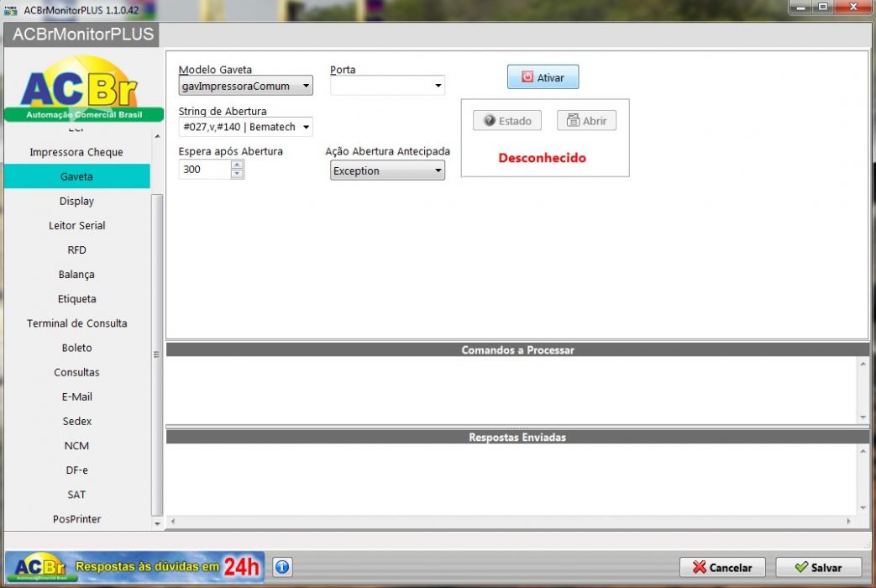
Task: Click the Respostas Enviadas header
Action: pyautogui.click(x=517, y=437)
